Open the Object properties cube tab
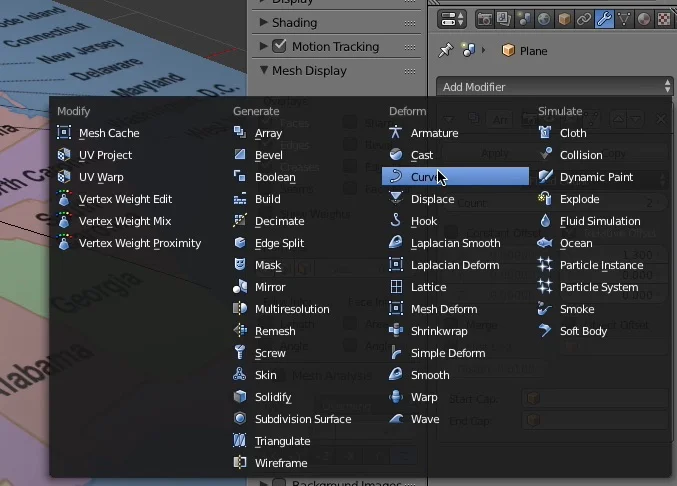This screenshot has height=486, width=677. 564,19
